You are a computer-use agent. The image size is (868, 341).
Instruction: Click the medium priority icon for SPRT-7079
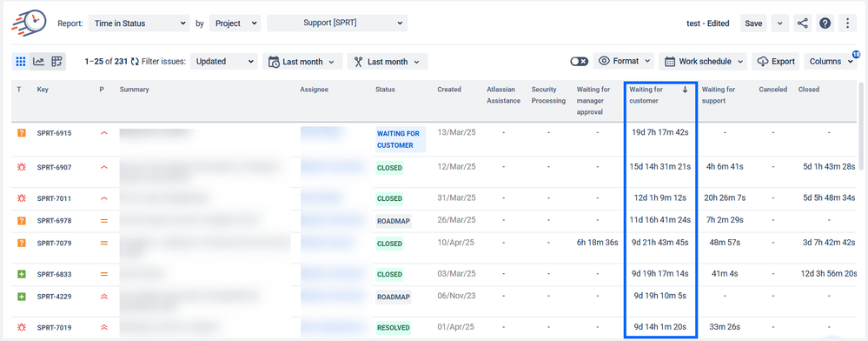[x=103, y=243]
